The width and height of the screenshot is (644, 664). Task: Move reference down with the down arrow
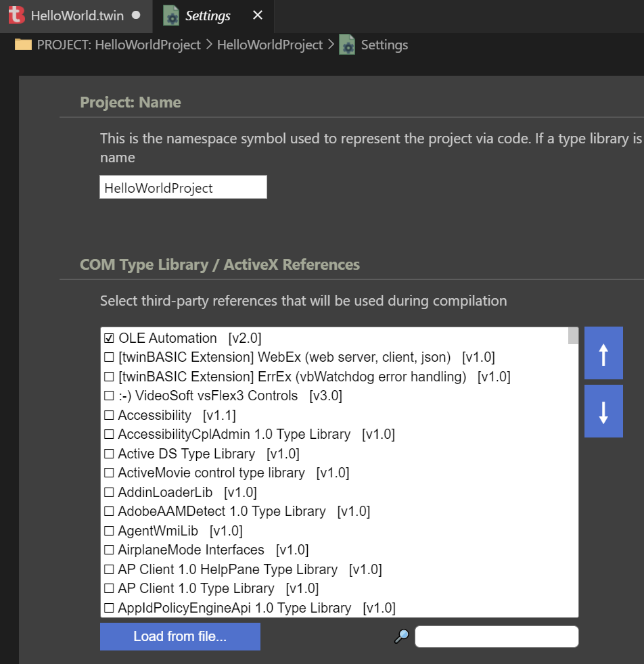603,410
